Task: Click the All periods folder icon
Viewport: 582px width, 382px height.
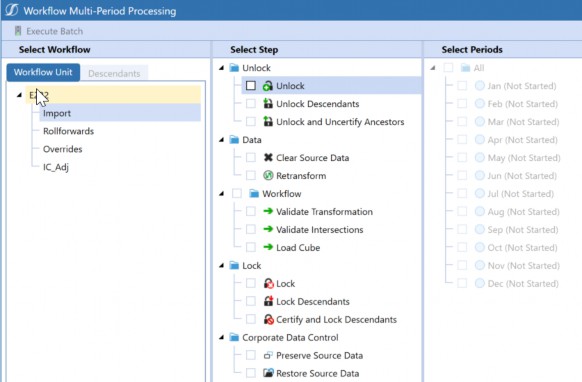Action: pyautogui.click(x=465, y=68)
